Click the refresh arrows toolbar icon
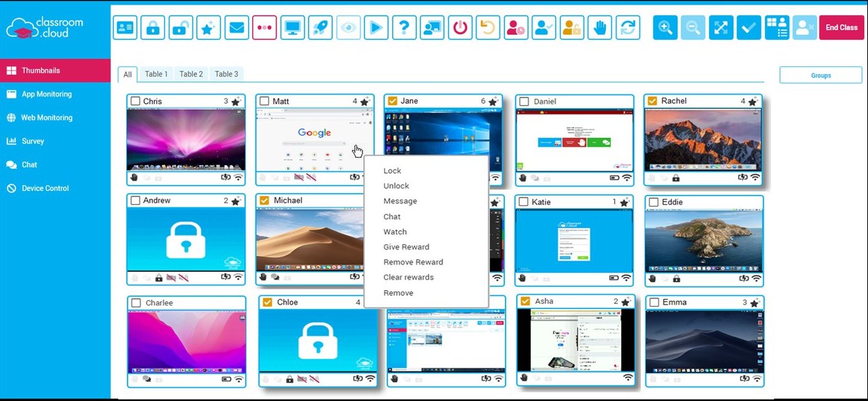This screenshot has height=401, width=868. (x=628, y=28)
